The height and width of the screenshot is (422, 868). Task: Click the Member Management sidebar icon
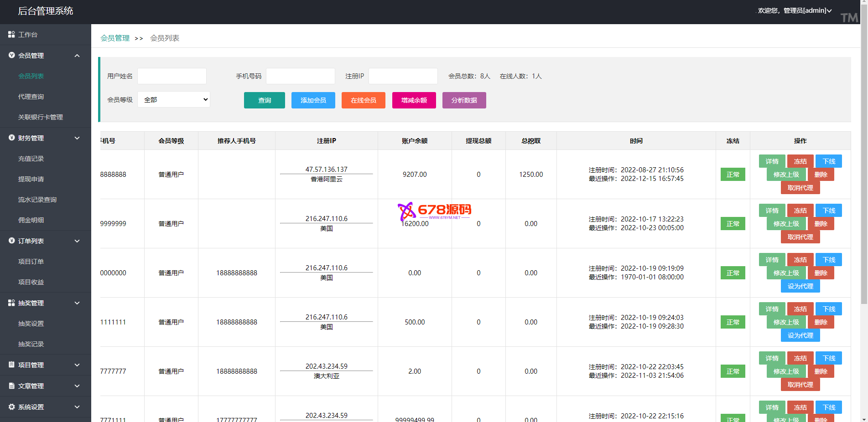pos(11,55)
